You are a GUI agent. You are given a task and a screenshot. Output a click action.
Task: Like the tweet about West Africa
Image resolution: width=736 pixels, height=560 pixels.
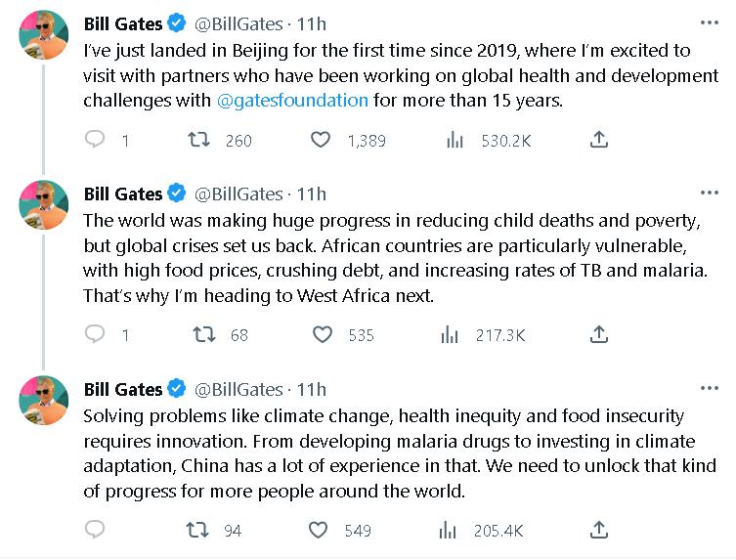pyautogui.click(x=322, y=334)
